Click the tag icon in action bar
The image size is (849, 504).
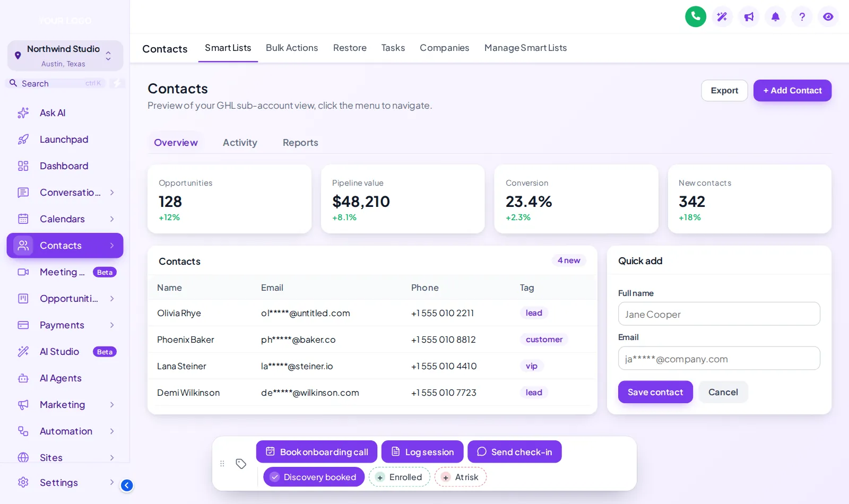point(241,464)
